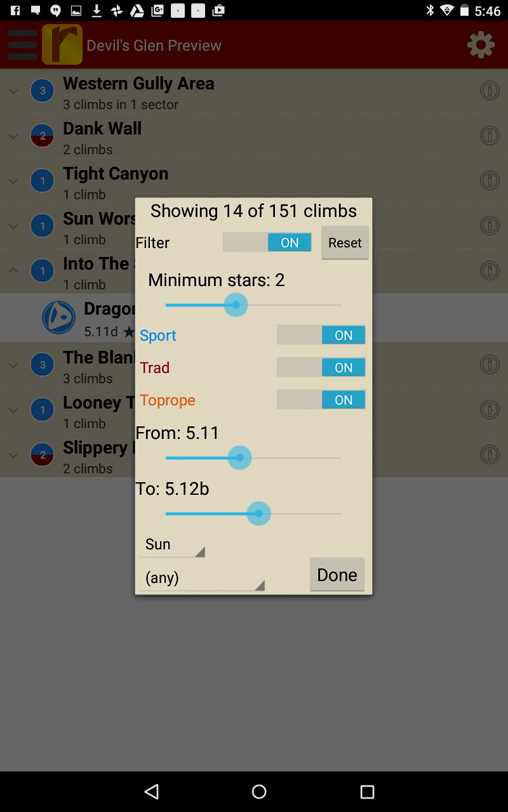Tap Done to close filter dialog
The image size is (508, 812).
[337, 575]
